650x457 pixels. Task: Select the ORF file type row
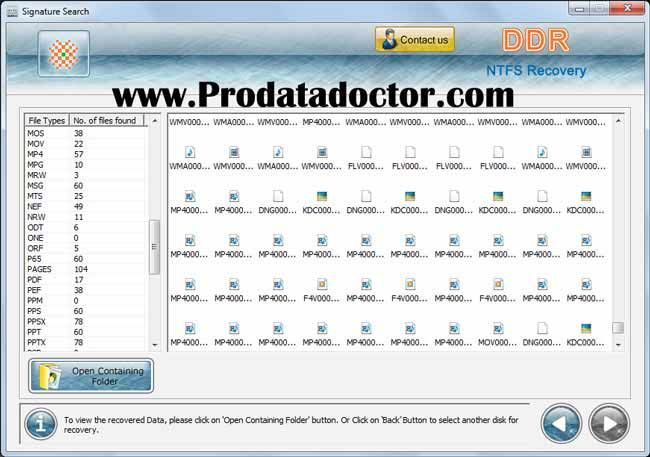point(86,248)
